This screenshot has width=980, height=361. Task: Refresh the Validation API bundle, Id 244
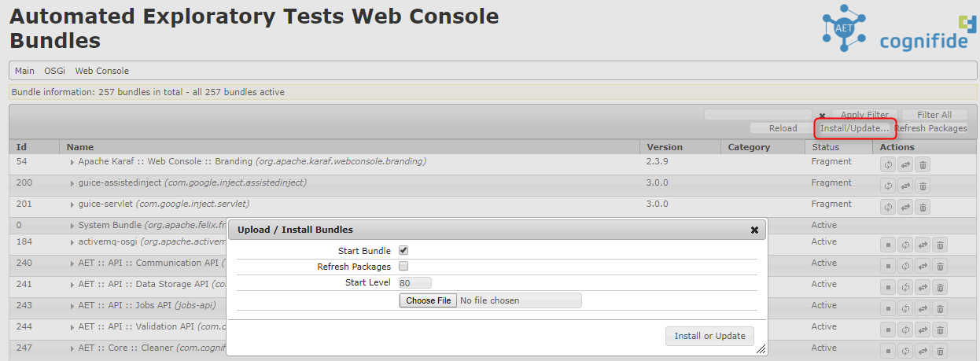tap(905, 330)
